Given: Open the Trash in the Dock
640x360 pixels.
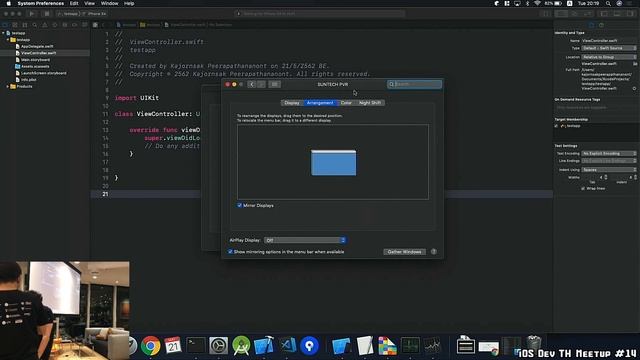Looking at the screenshot, I should [533, 345].
